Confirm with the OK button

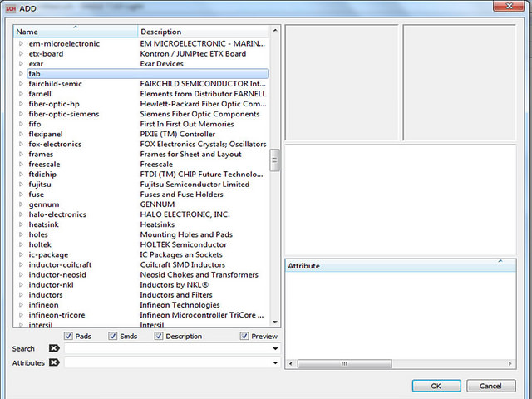click(x=436, y=386)
